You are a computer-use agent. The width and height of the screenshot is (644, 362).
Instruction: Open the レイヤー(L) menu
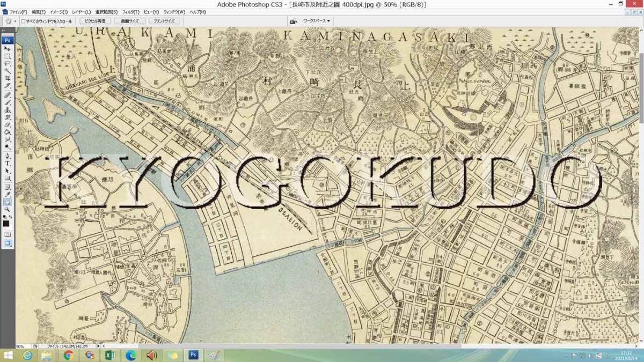tap(82, 12)
